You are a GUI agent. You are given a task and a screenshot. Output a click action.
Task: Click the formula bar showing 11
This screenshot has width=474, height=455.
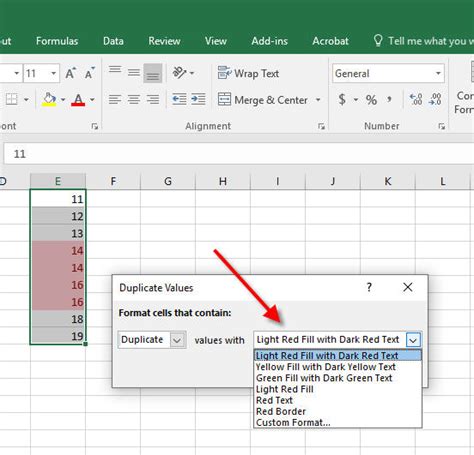click(x=239, y=154)
